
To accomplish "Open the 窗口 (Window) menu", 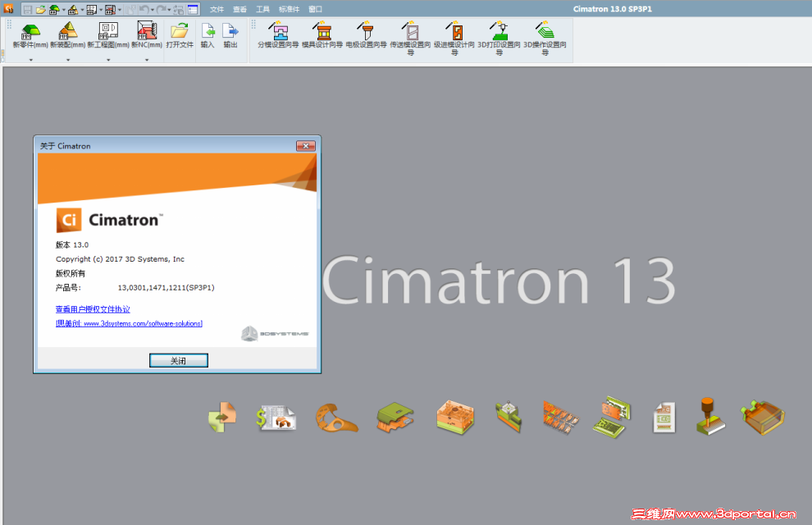I will pos(316,9).
